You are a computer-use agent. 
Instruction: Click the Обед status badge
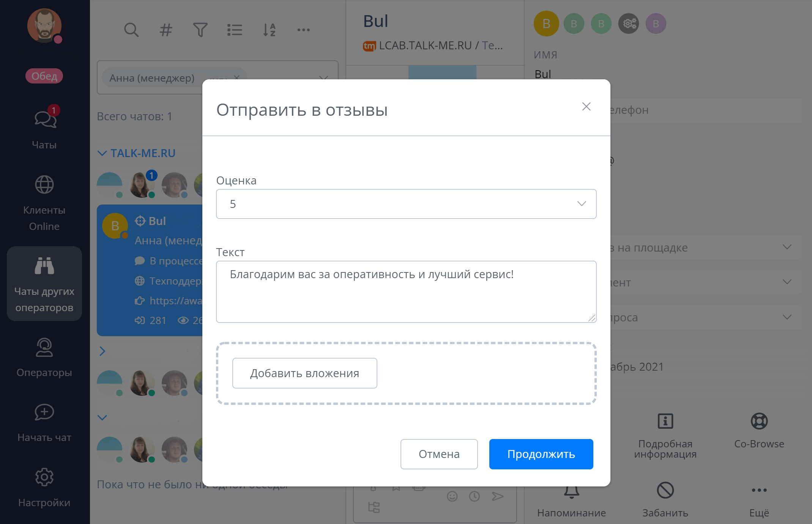click(44, 76)
